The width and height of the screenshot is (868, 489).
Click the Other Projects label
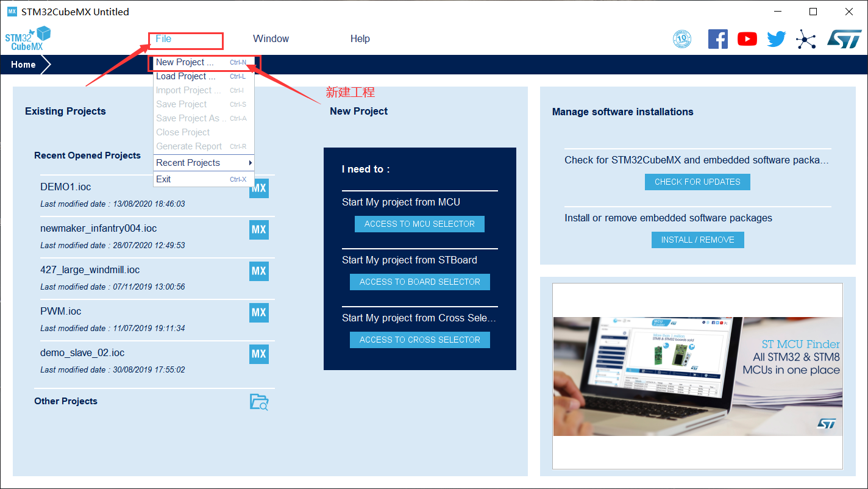[66, 401]
